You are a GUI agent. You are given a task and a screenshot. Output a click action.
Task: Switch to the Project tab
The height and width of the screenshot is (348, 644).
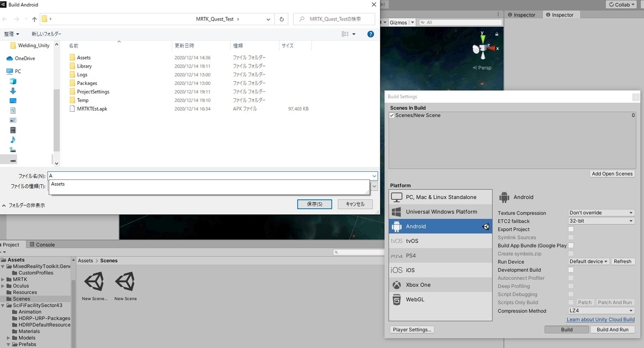11,244
